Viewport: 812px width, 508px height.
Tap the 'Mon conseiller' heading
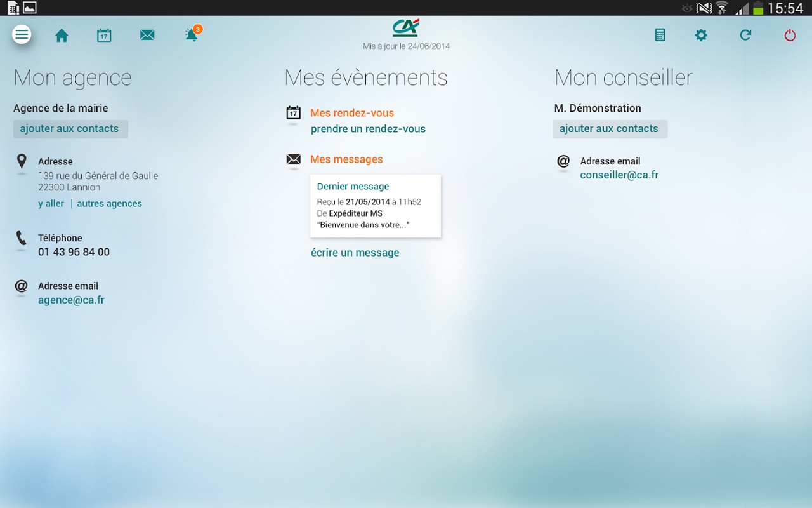624,77
